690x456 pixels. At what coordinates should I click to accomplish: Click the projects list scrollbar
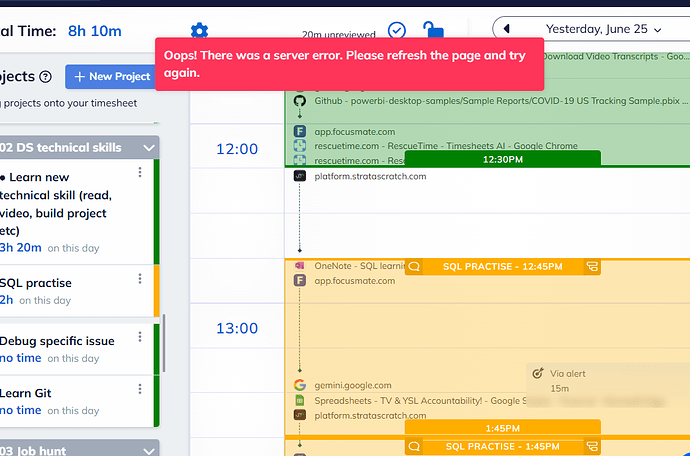(x=164, y=343)
